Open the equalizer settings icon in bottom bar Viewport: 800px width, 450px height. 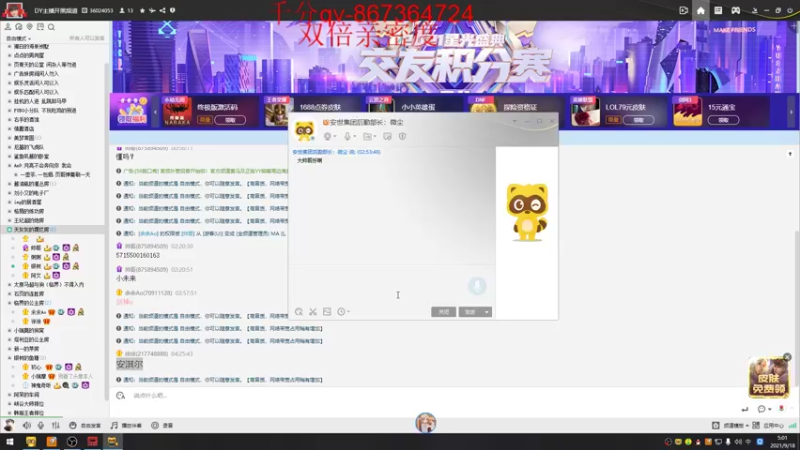point(56,425)
